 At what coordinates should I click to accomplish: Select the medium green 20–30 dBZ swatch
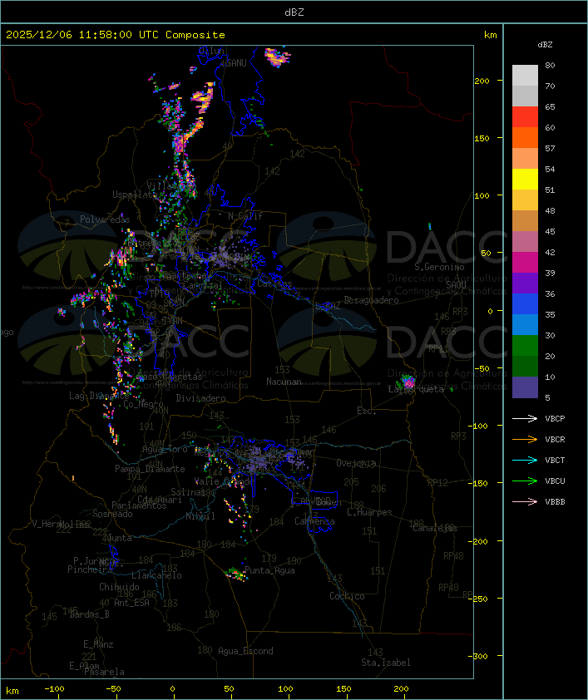pos(525,346)
